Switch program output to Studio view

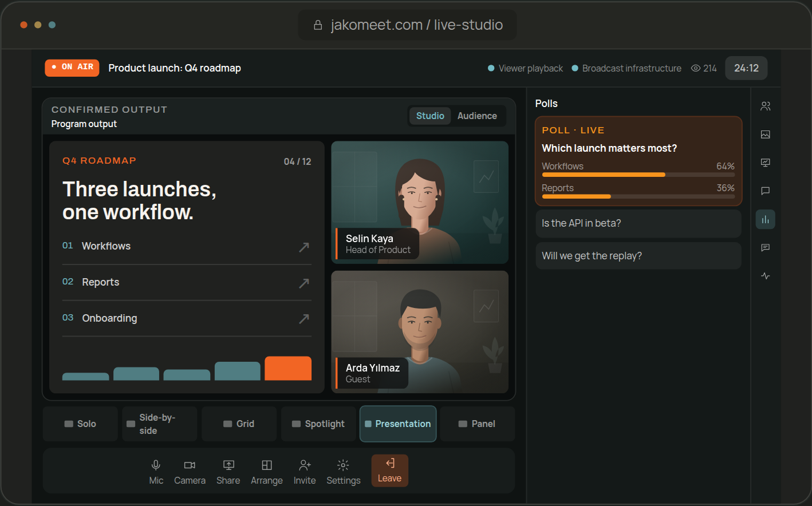click(x=430, y=116)
